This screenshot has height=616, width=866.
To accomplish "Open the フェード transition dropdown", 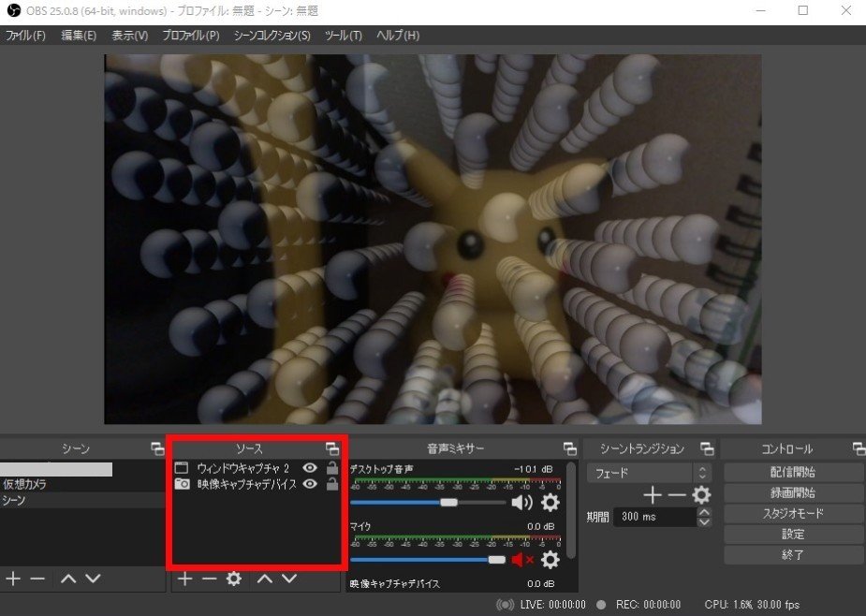I will (x=649, y=473).
